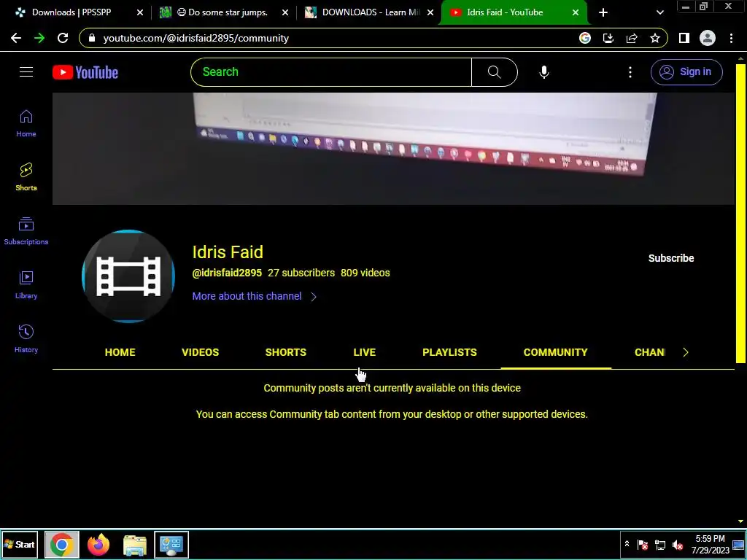747x560 pixels.
Task: Click the share page icon in the address bar
Action: click(x=632, y=38)
